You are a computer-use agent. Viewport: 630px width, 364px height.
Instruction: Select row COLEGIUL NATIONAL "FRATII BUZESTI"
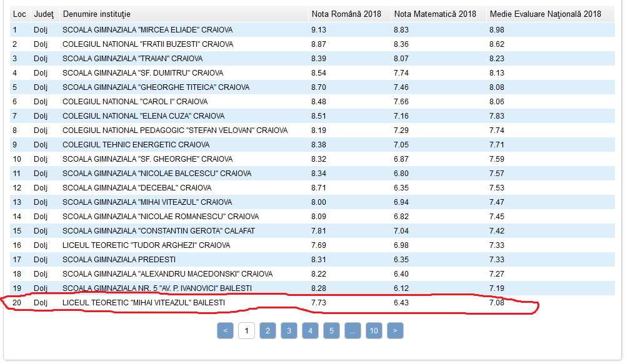(312, 44)
